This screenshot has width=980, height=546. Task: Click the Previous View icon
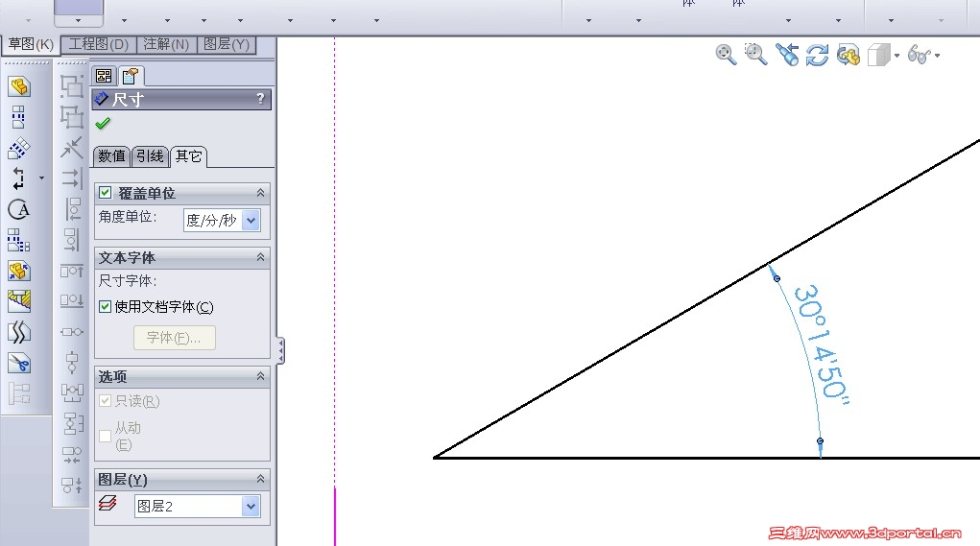(787, 55)
